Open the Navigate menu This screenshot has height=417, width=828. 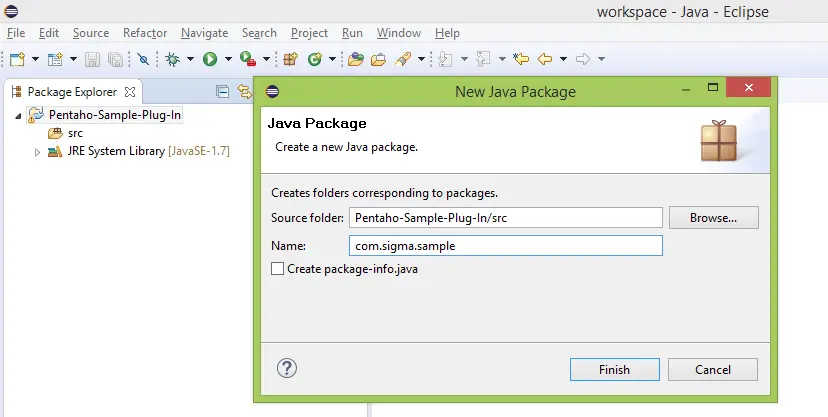point(204,33)
